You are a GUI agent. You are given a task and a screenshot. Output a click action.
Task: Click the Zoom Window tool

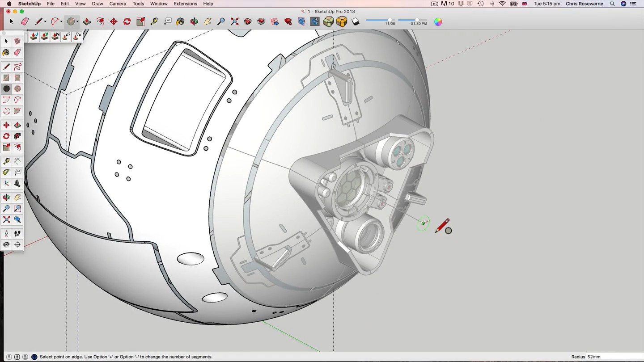17,209
